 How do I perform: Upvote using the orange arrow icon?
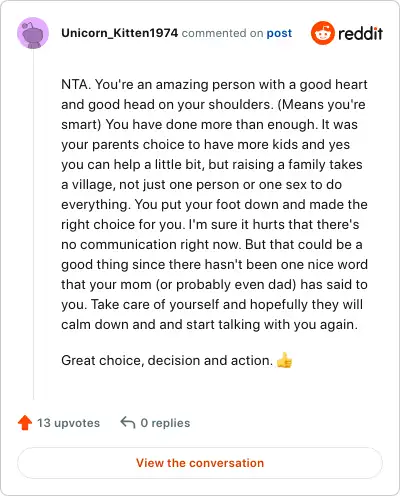[x=25, y=423]
